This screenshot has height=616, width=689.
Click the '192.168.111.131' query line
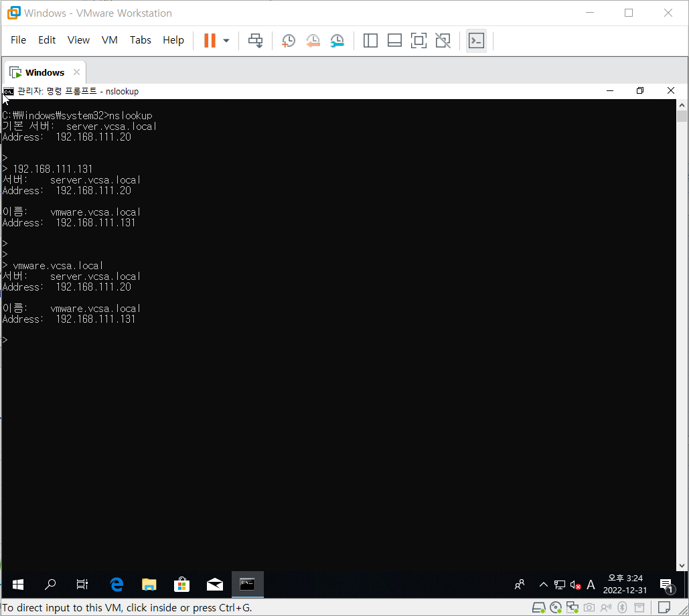[x=48, y=169]
